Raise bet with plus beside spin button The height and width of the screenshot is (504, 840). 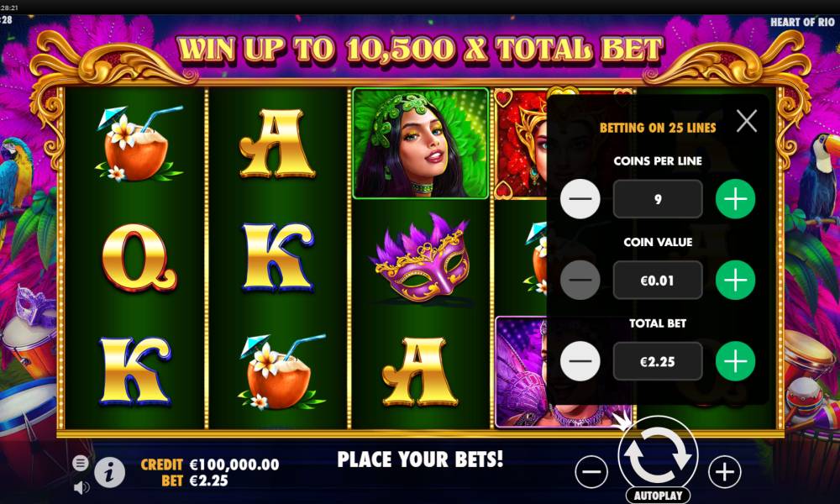[x=724, y=472]
